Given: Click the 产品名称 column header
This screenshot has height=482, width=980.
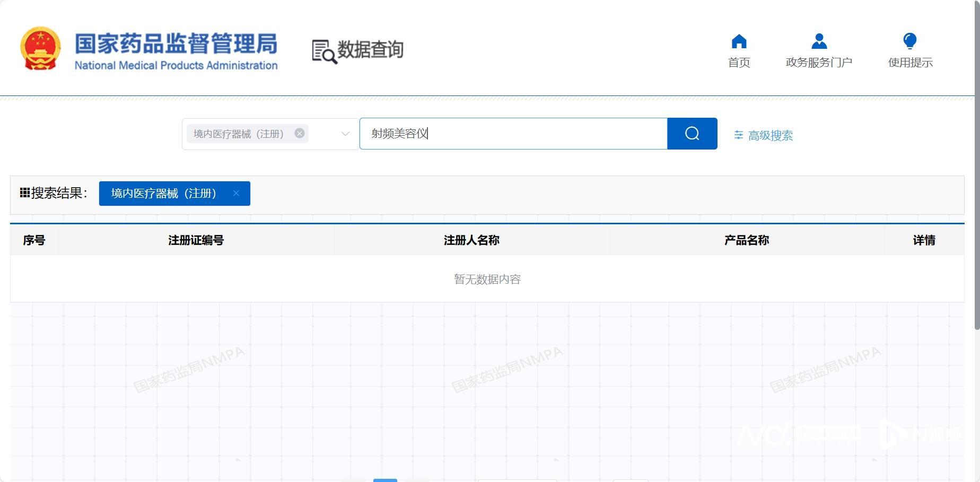Looking at the screenshot, I should click(746, 240).
